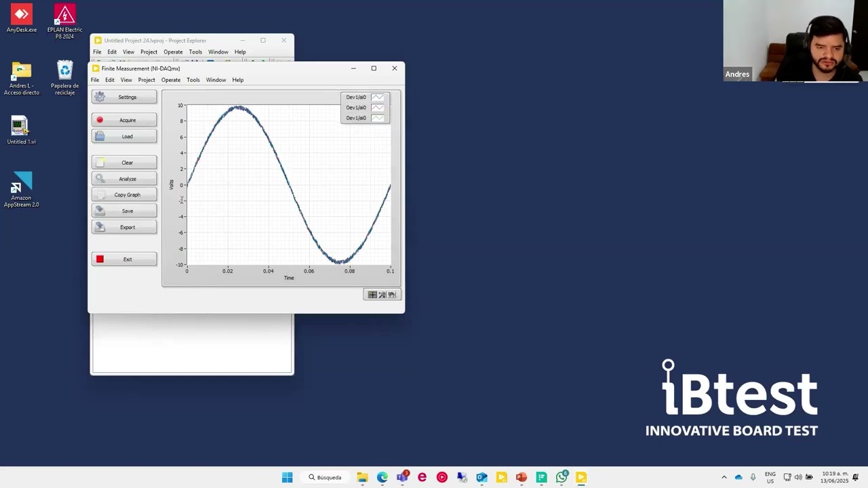Open View menu in Finite Measurement window

tap(126, 80)
